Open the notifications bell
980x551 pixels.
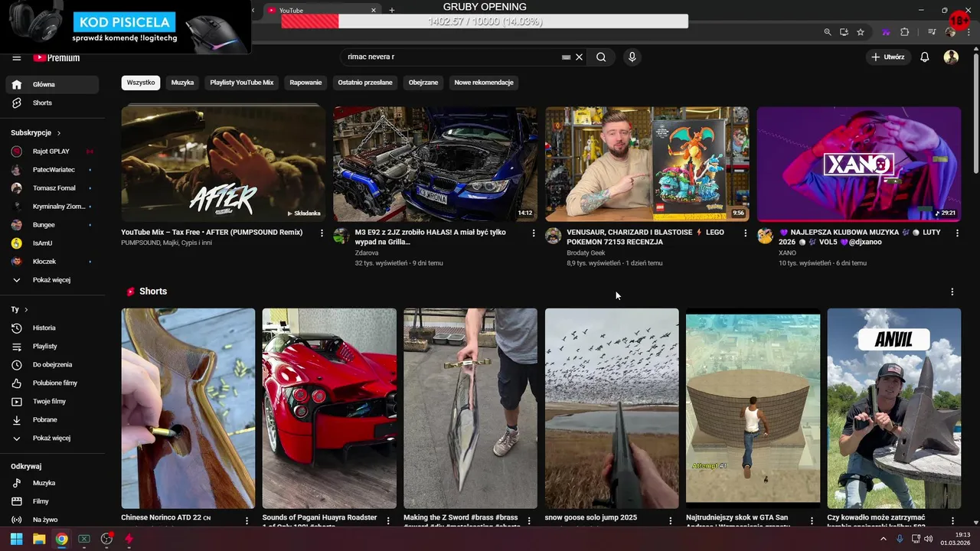tap(925, 57)
